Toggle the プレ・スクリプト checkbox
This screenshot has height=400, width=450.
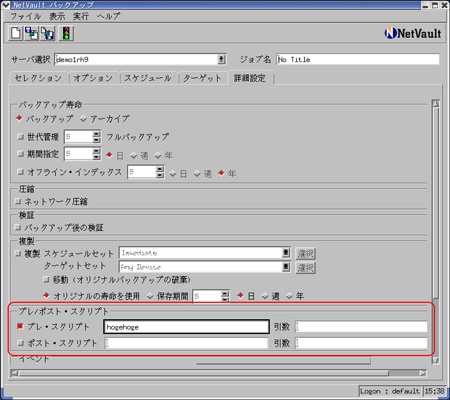click(x=20, y=326)
